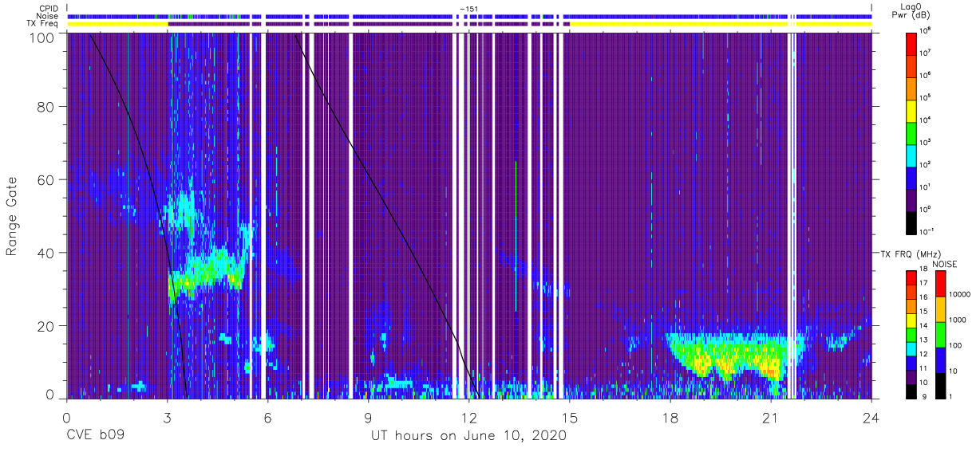Click the '14' TX FRQ scale value

pos(924,326)
